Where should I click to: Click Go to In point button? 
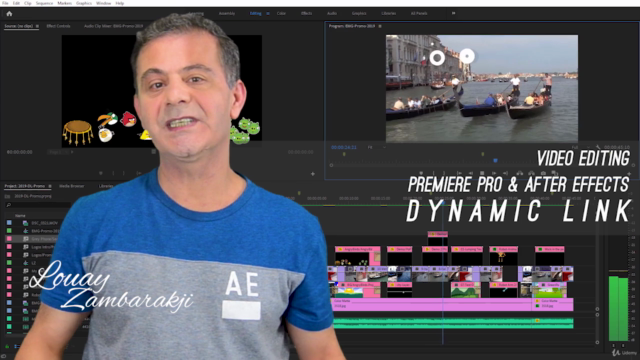point(459,173)
